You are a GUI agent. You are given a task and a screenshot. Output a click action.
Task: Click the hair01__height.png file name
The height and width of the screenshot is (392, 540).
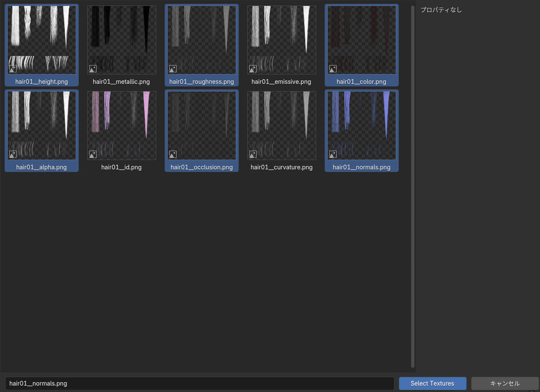pos(41,82)
